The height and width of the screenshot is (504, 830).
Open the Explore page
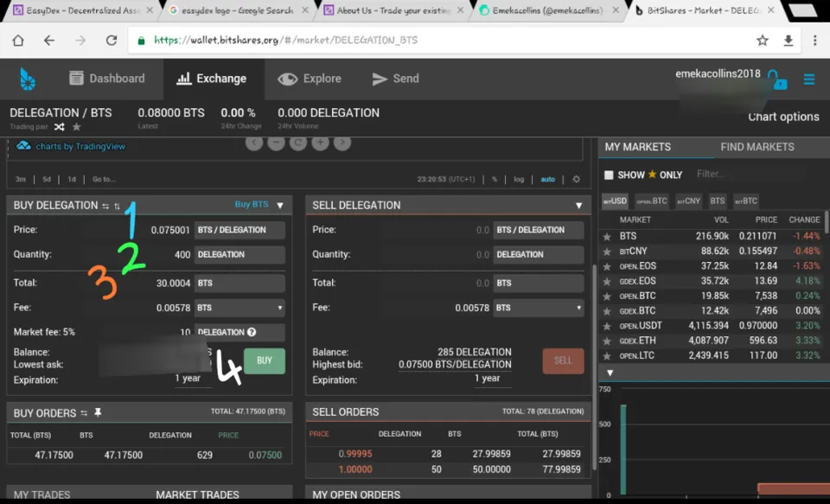tap(310, 79)
